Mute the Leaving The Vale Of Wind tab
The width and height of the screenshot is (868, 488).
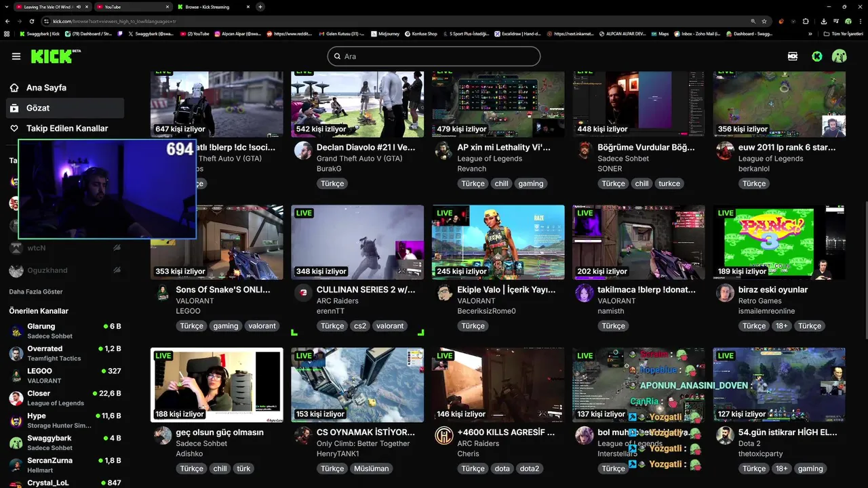tap(79, 7)
